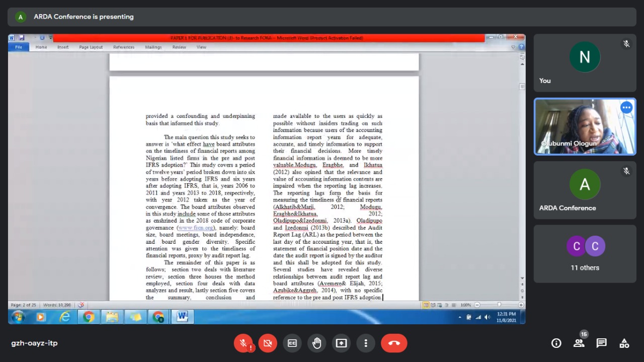The width and height of the screenshot is (644, 362).
Task: Click the Word Help question mark icon
Action: [x=521, y=47]
